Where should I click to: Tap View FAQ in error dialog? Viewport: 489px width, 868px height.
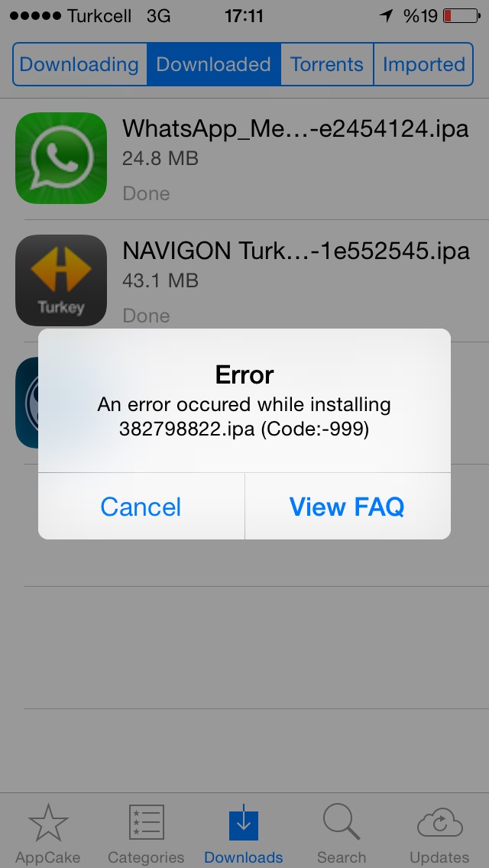point(347,507)
